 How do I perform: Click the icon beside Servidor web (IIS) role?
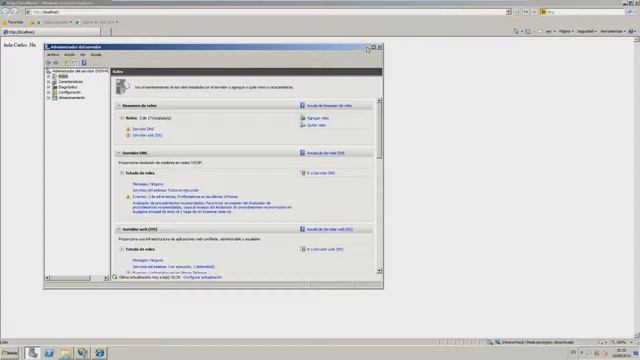coord(128,135)
